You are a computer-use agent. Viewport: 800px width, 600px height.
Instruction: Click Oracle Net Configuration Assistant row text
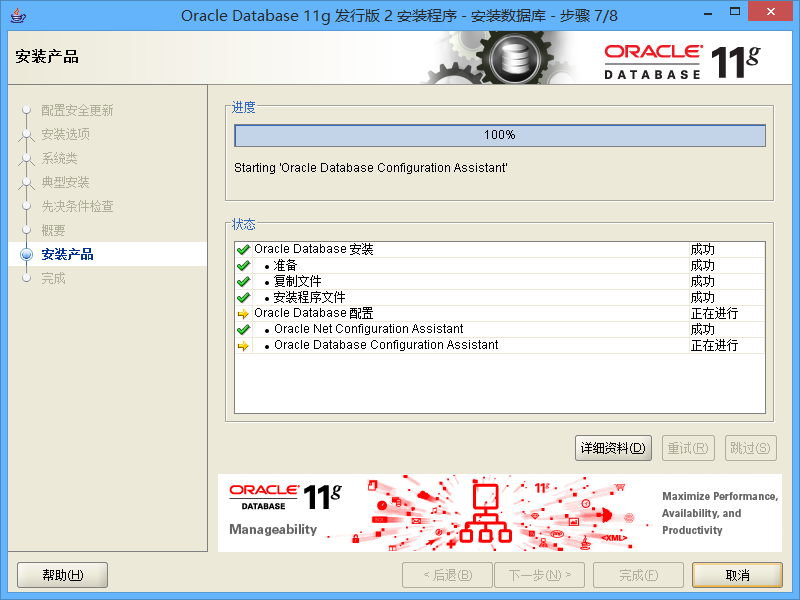(369, 329)
